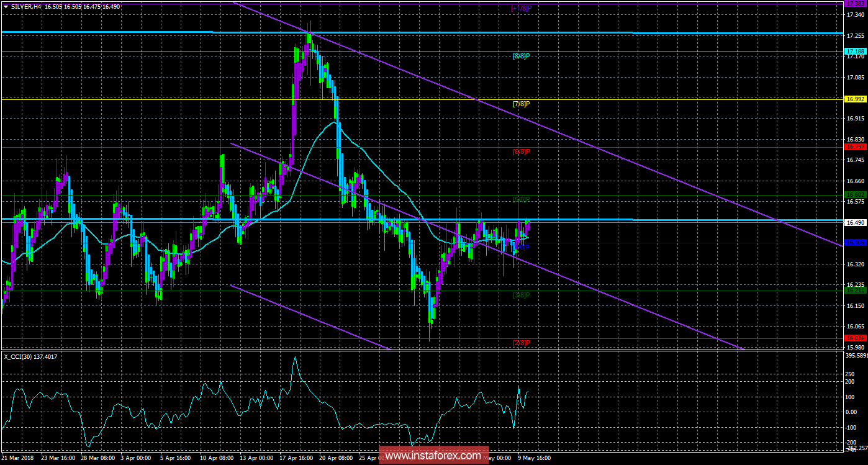
Task: Click the 21 Mar 2018 date label
Action: coord(18,458)
